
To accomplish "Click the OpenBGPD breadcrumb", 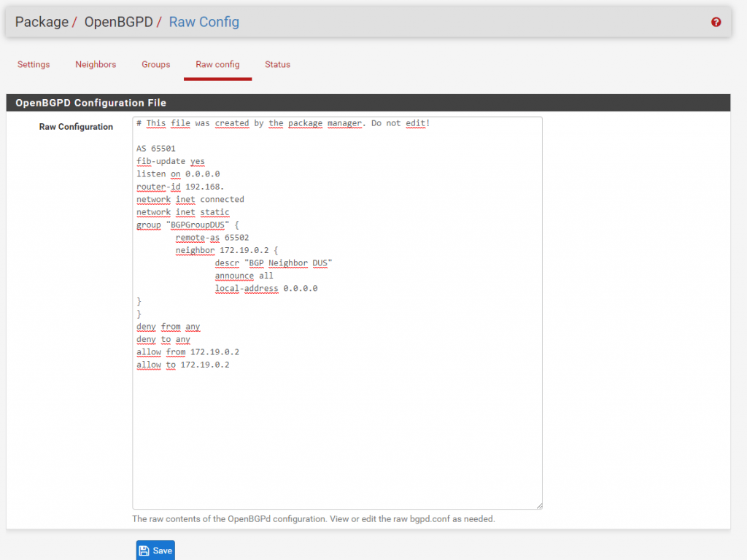I will (119, 22).
